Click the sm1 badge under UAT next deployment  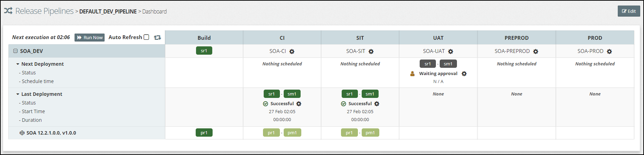click(x=448, y=64)
